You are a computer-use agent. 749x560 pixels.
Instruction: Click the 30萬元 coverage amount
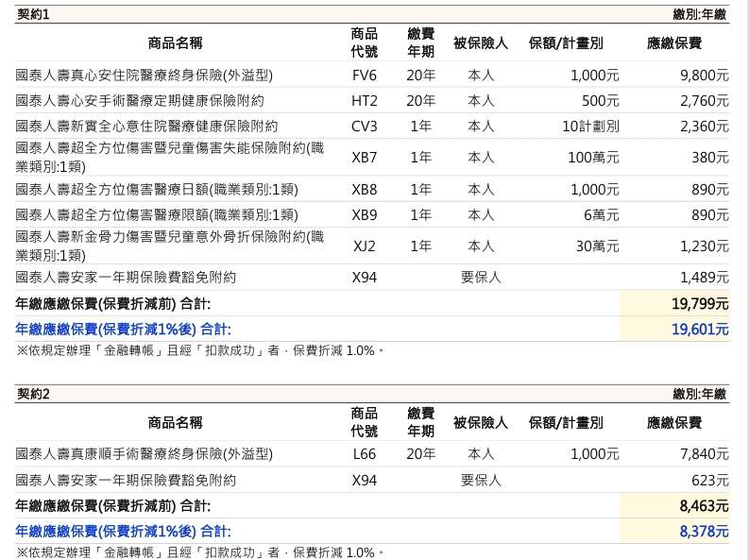pyautogui.click(x=598, y=246)
